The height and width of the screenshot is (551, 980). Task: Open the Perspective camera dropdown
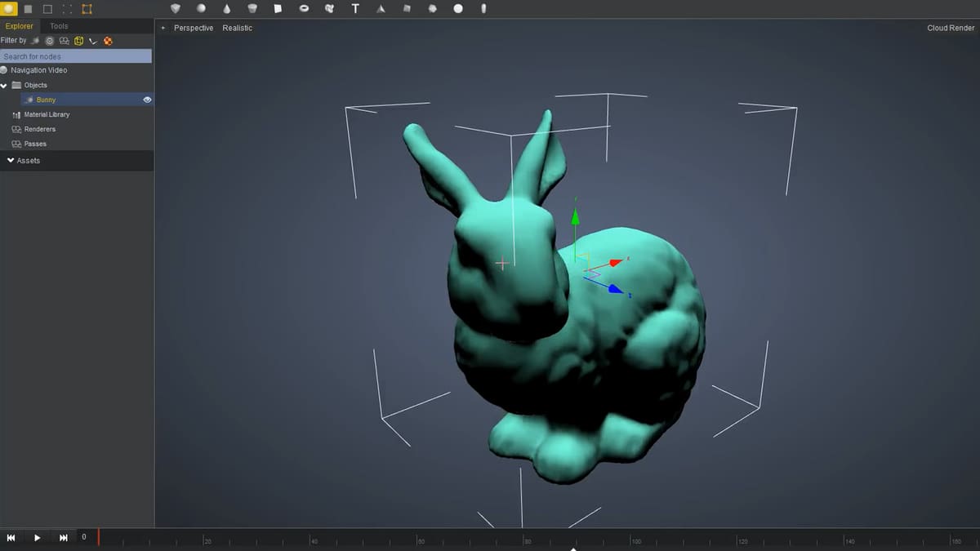[x=193, y=28]
